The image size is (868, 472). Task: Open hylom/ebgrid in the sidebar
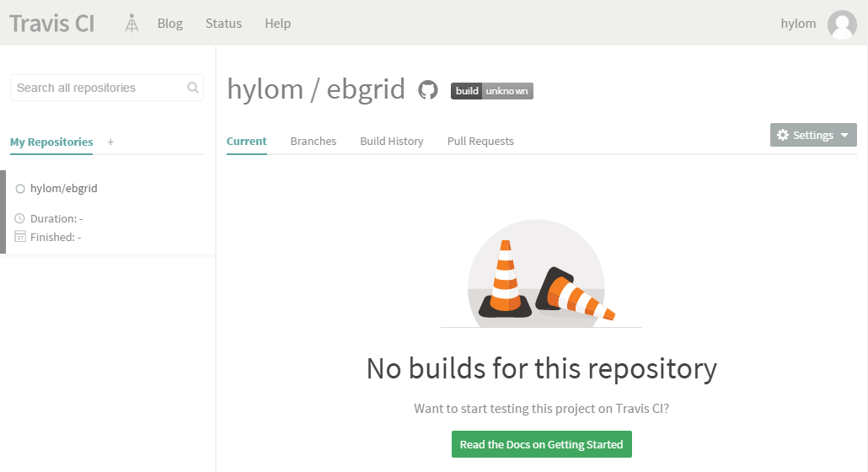point(64,188)
